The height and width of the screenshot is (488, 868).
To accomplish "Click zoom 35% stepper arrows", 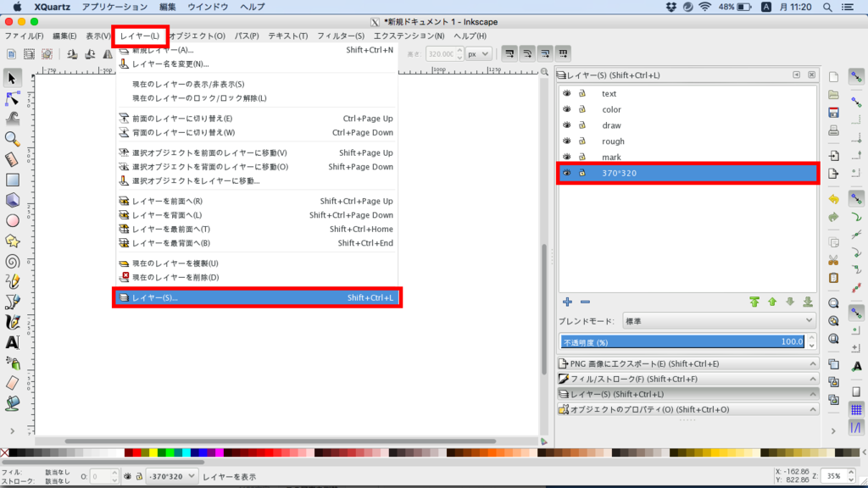I will tap(851, 476).
